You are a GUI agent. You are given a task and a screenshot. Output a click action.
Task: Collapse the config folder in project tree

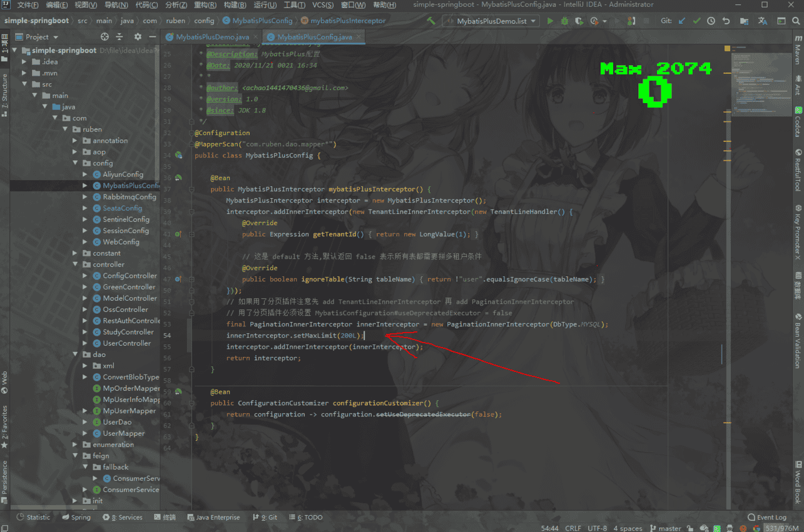coord(75,163)
